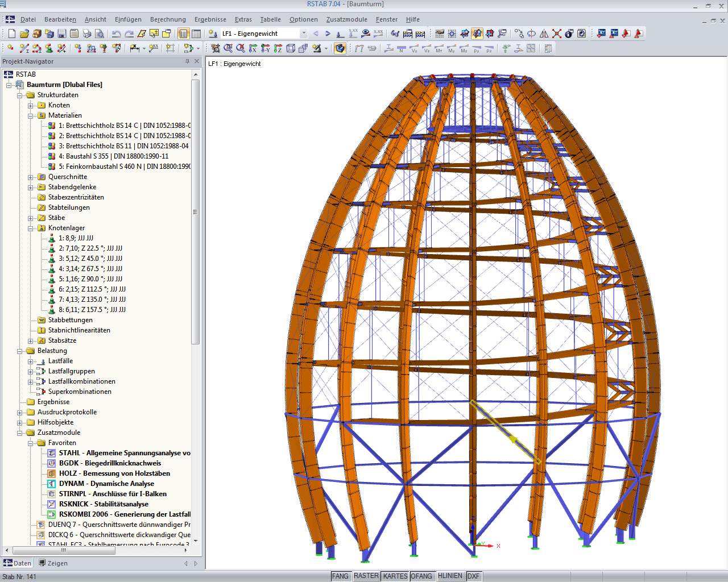728x582 pixels.
Task: Show axial force N results icon
Action: pyautogui.click(x=402, y=49)
